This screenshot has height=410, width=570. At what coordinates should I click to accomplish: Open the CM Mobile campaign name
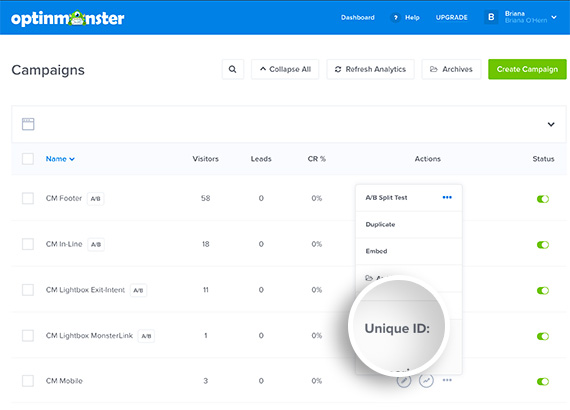[x=64, y=381]
